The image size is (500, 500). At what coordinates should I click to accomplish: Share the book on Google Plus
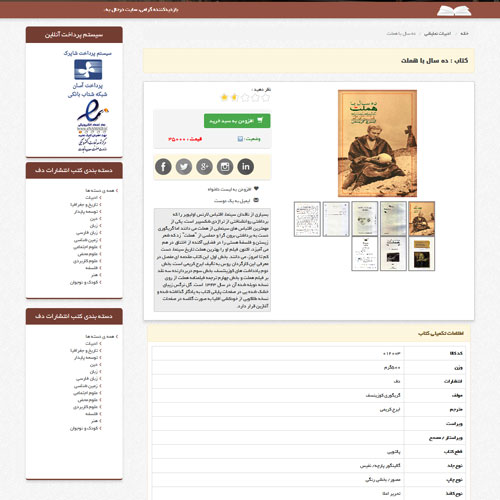(x=204, y=166)
